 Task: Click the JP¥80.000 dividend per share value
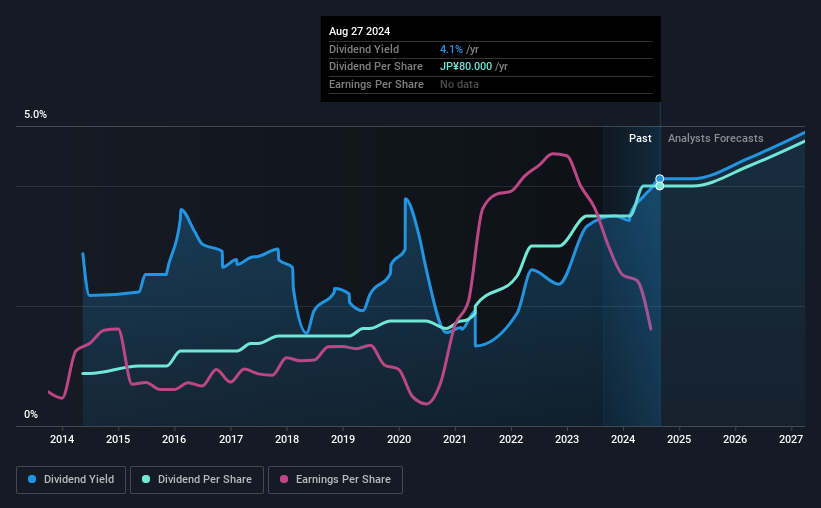click(x=466, y=67)
